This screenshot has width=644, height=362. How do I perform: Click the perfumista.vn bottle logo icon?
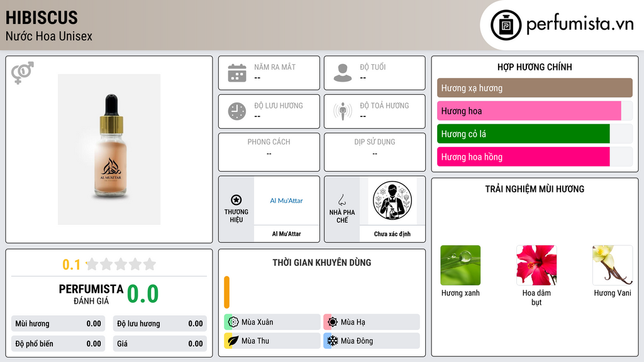[506, 25]
